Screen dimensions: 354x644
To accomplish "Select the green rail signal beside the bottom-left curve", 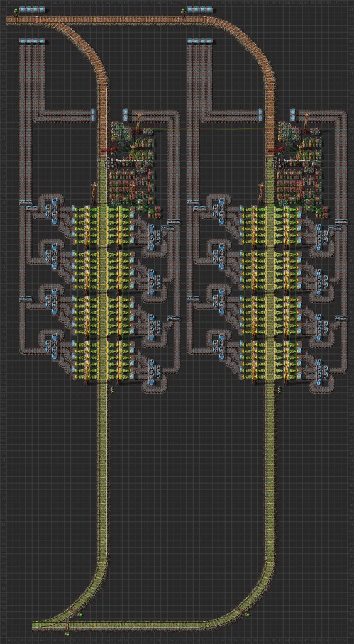I will 81,614.
